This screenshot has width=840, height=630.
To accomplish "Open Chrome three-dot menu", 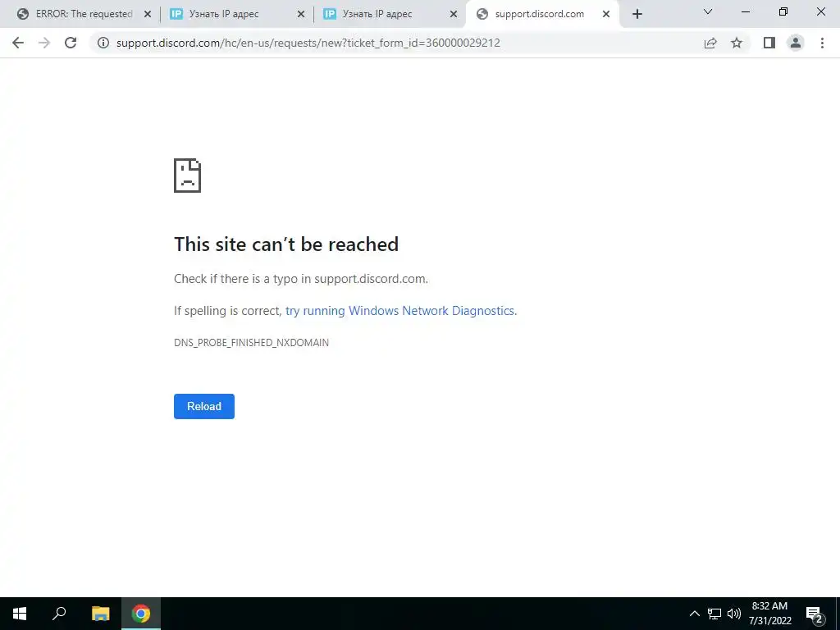I will [x=822, y=43].
